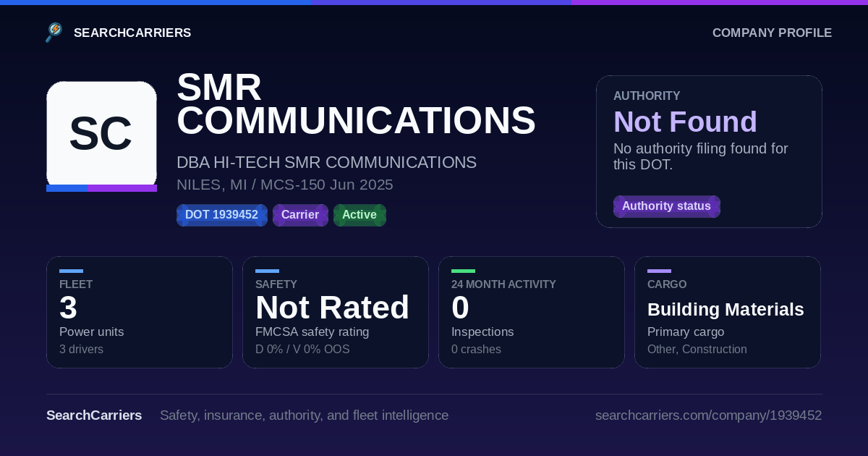Select the FMCSA safety rating label
Image resolution: width=868 pixels, height=456 pixels.
(x=312, y=332)
